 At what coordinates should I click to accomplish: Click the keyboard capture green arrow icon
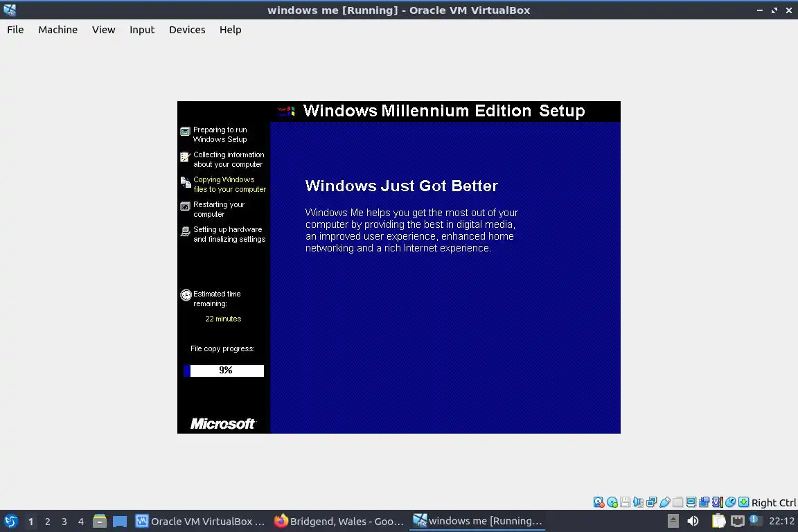(743, 502)
